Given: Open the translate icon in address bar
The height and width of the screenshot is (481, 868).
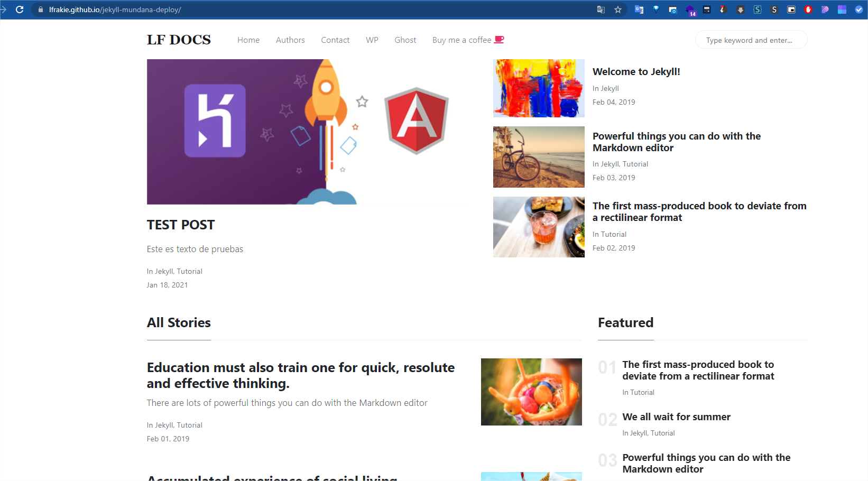Looking at the screenshot, I should (601, 10).
